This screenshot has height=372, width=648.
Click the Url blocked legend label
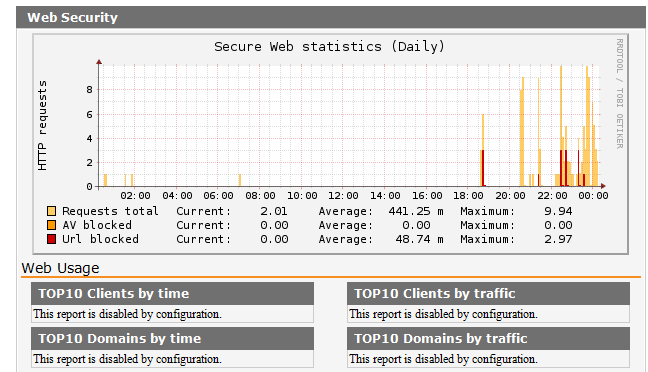pos(100,239)
